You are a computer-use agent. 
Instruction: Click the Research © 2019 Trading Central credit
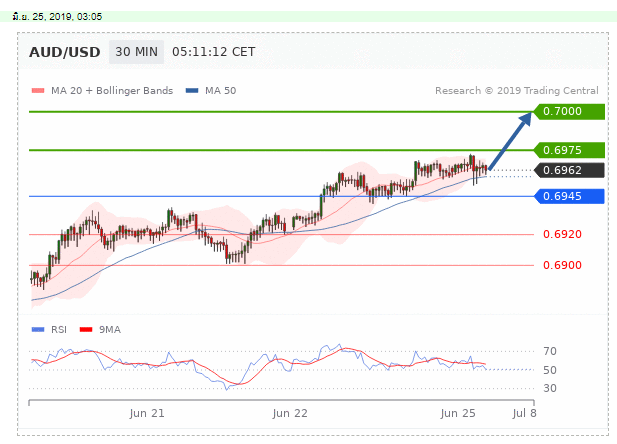point(517,91)
